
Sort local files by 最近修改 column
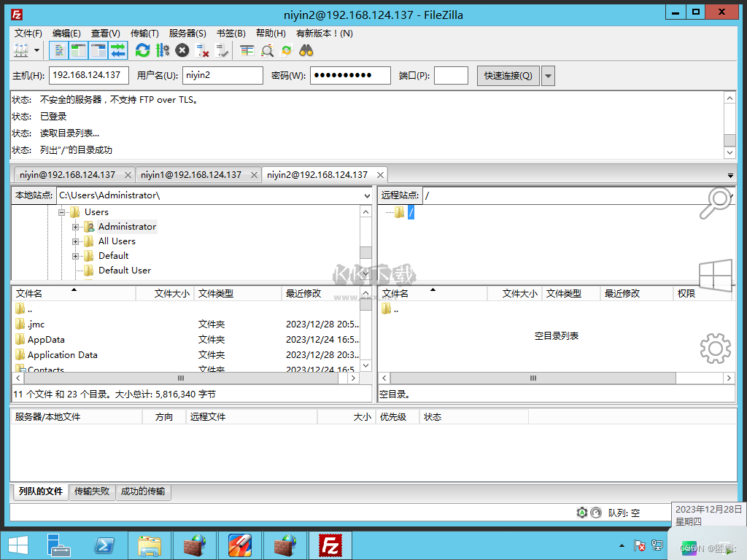(x=321, y=293)
